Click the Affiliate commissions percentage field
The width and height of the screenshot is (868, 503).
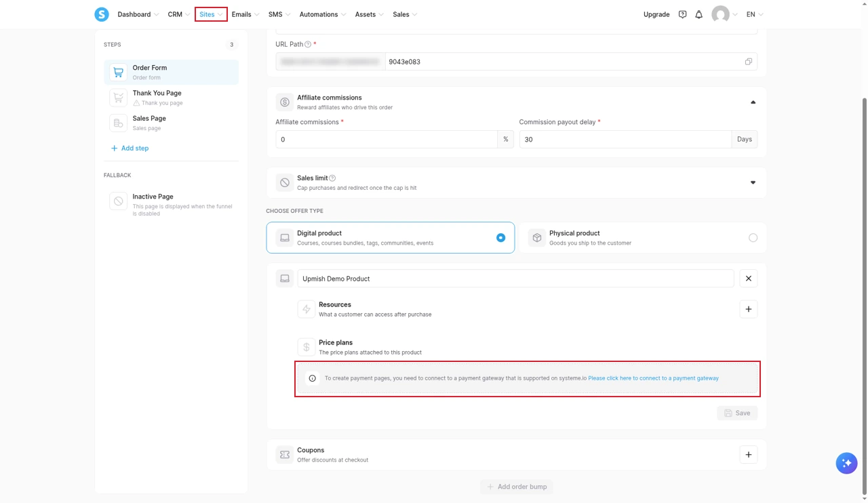(x=387, y=140)
